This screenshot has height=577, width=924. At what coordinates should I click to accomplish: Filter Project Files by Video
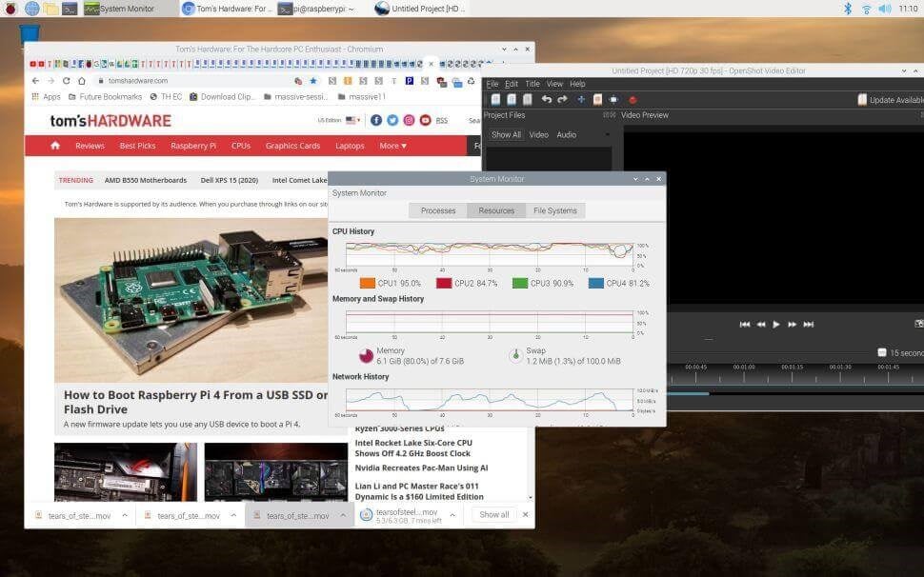538,135
